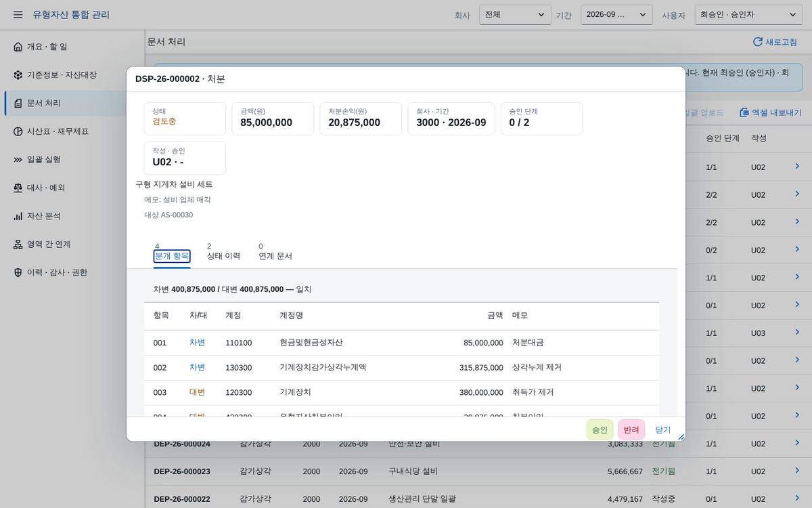Screen dimensions: 812x508
Task: Open the hamburger menu icon
Action: [x=18, y=15]
